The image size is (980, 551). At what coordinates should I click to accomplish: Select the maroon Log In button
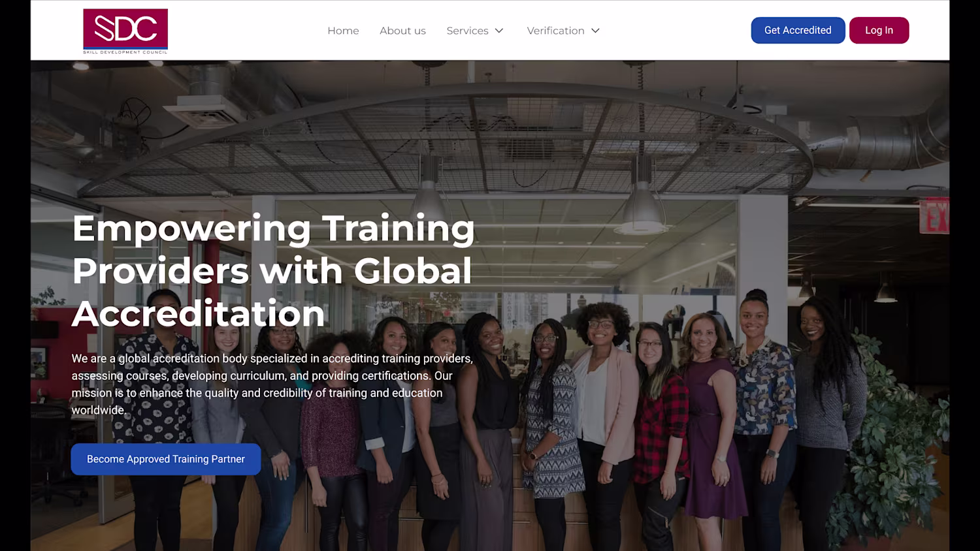pos(879,30)
